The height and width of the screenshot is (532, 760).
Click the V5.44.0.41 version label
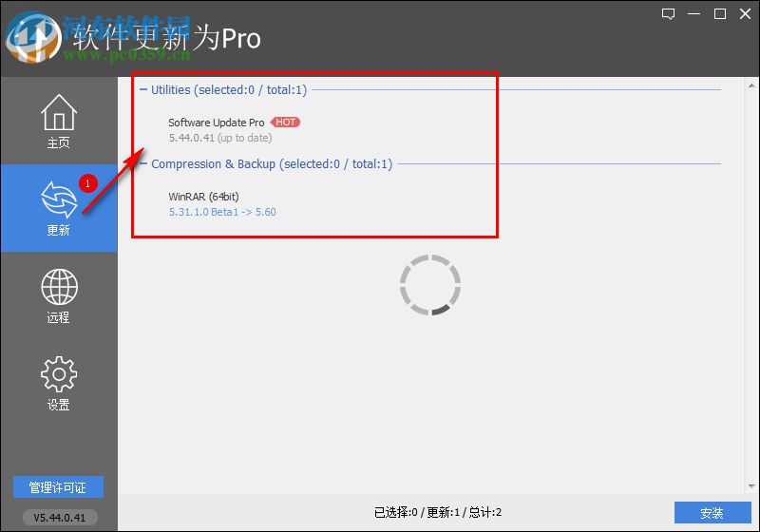point(60,518)
